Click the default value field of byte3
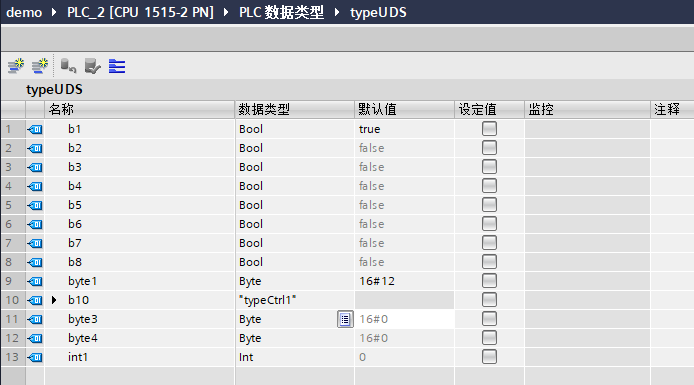The image size is (694, 385). pyautogui.click(x=405, y=319)
